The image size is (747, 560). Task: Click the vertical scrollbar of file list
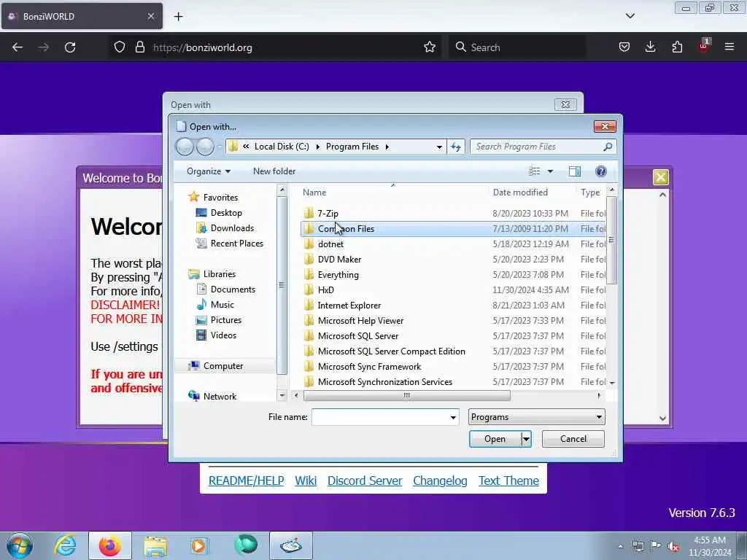[x=612, y=240]
